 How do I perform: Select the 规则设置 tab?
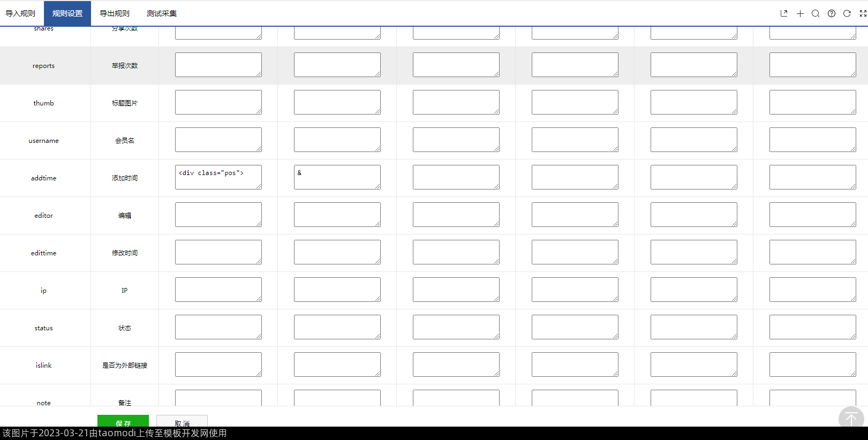pos(67,13)
